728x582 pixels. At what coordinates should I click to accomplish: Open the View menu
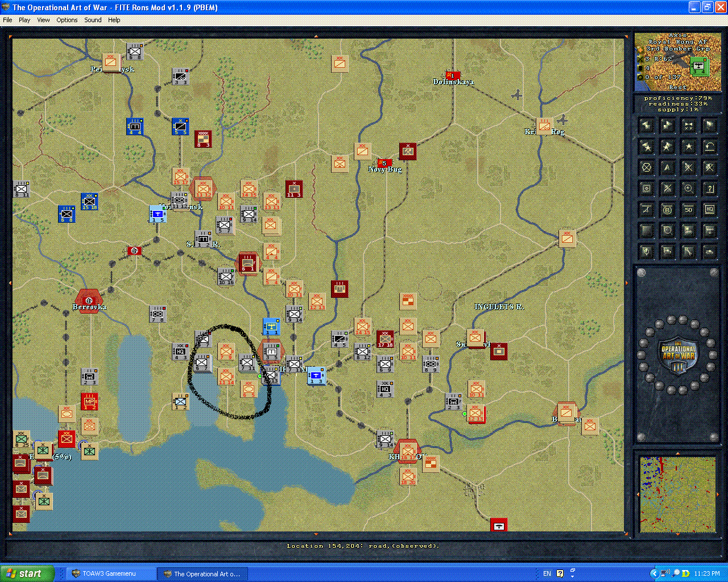(x=43, y=20)
